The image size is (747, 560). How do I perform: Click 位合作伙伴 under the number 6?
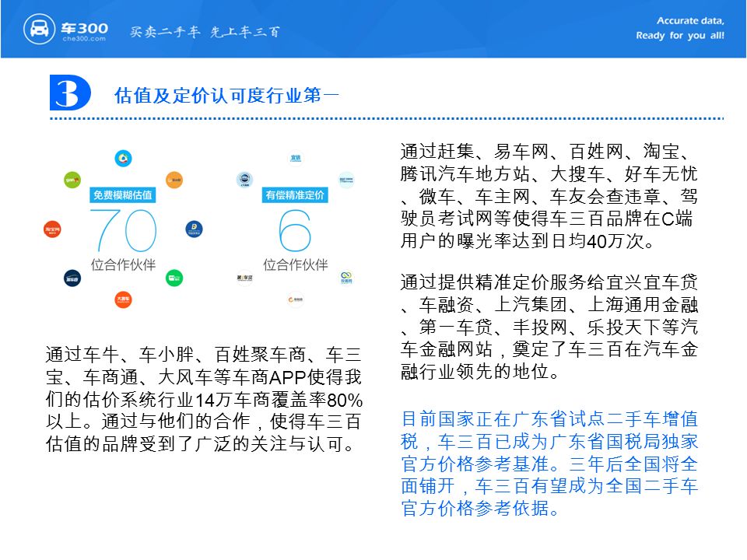click(x=296, y=264)
